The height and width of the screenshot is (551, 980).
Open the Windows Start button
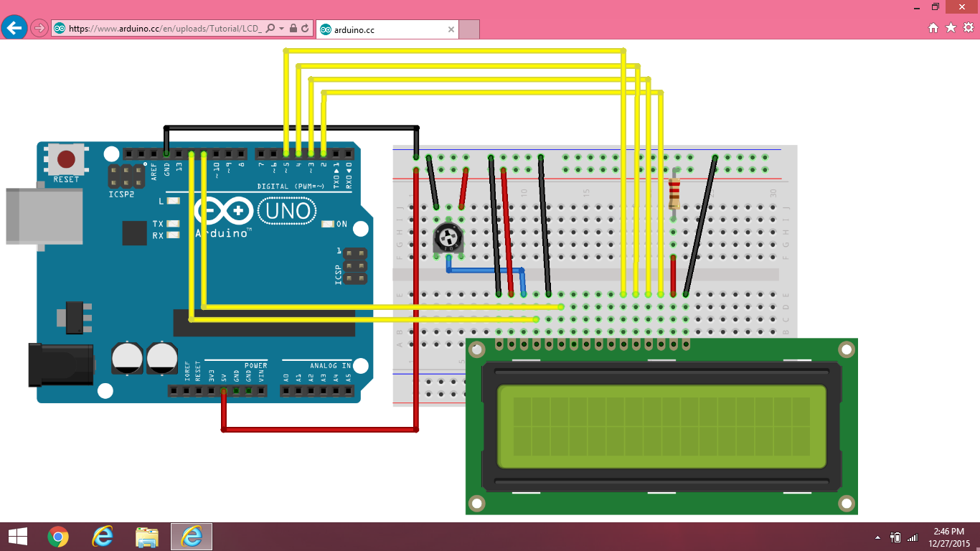pos(17,536)
